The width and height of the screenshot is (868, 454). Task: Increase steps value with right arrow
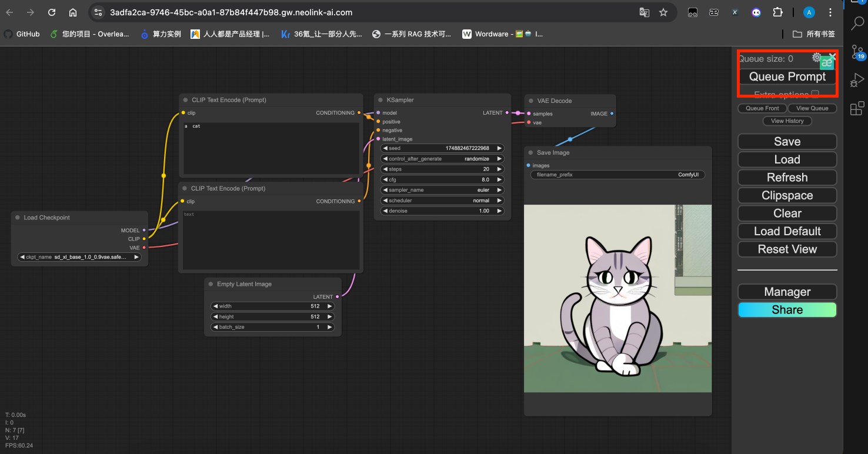pos(499,169)
